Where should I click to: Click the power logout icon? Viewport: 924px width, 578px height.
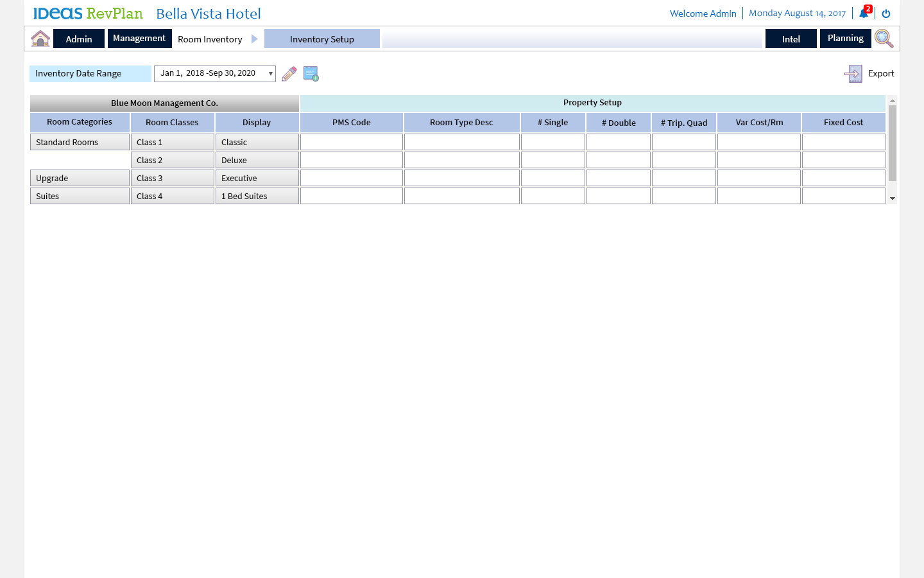pyautogui.click(x=886, y=13)
